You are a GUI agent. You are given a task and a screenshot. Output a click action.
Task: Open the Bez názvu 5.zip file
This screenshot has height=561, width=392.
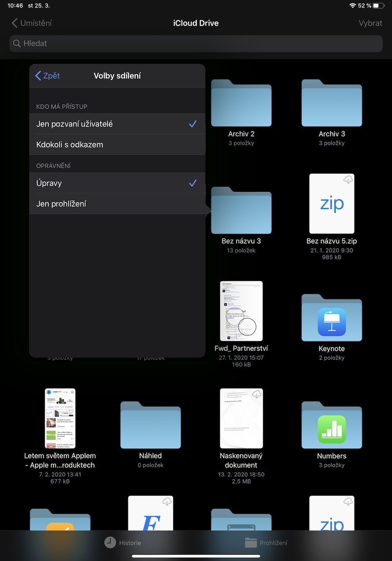(332, 204)
